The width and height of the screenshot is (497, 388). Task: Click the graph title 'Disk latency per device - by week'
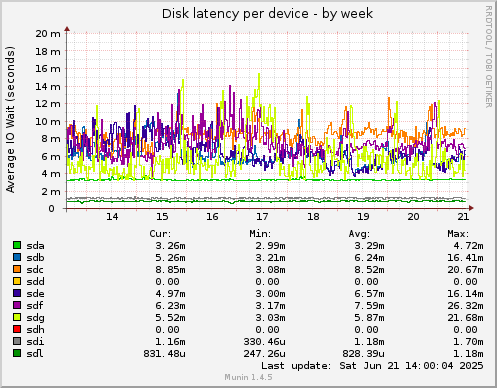267,14
